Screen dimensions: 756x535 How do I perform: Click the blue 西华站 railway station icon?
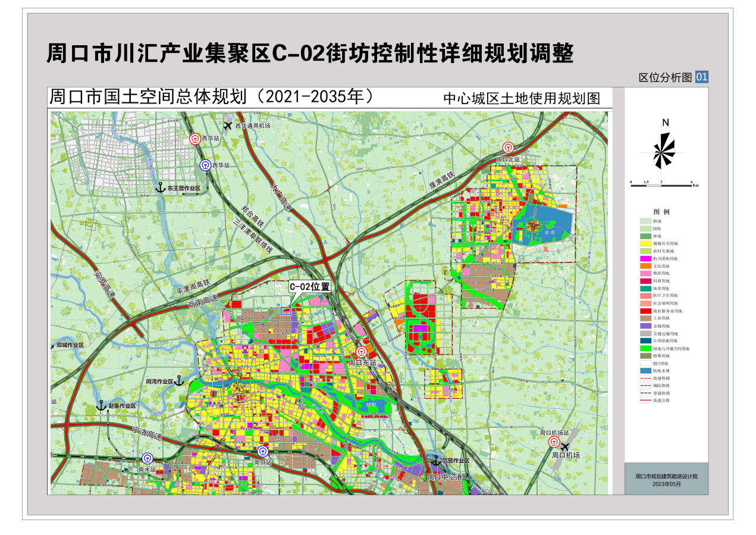tap(205, 165)
